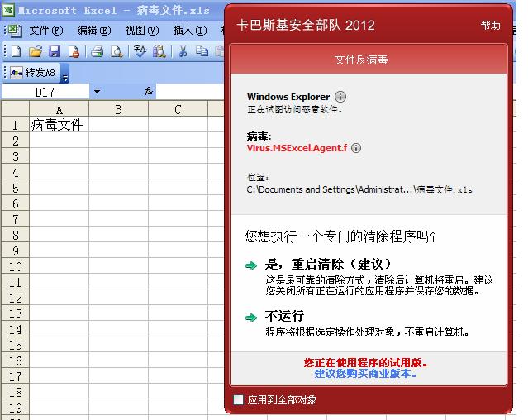Viewport: 528px width, 420px height.
Task: Select column C header
Action: [x=178, y=109]
